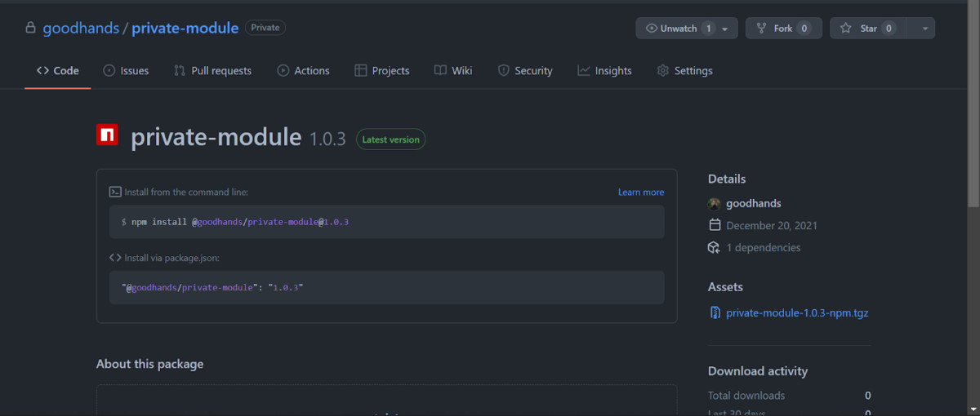The width and height of the screenshot is (980, 416).
Task: Open the Issues tab
Action: pyautogui.click(x=126, y=71)
